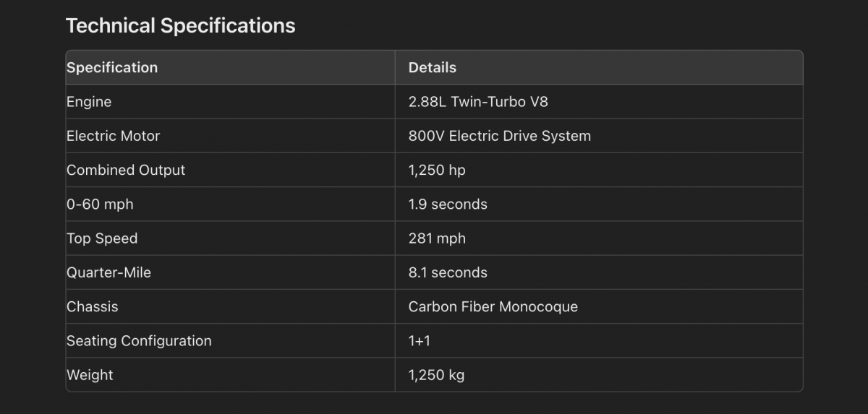Select the 1+1 seating value

click(x=420, y=341)
